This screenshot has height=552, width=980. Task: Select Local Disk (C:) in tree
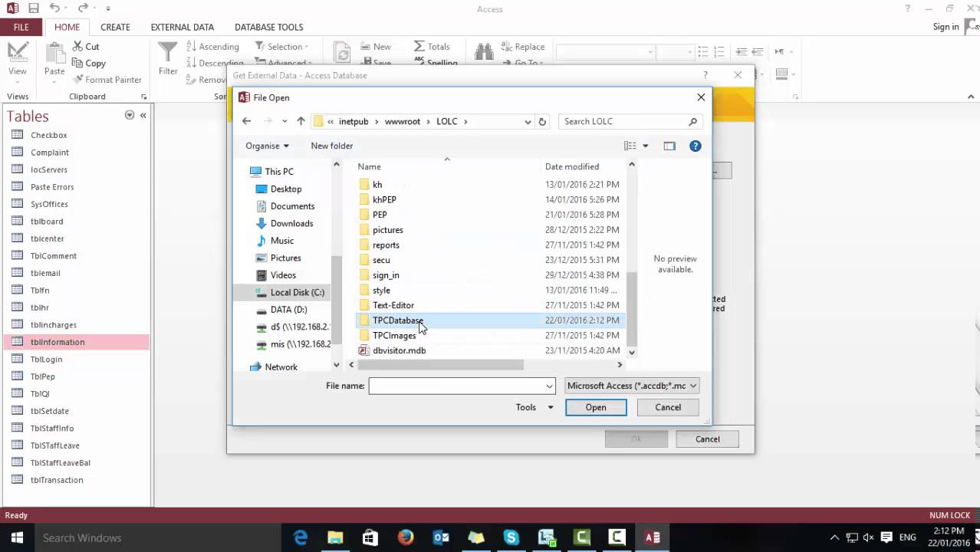(x=297, y=292)
